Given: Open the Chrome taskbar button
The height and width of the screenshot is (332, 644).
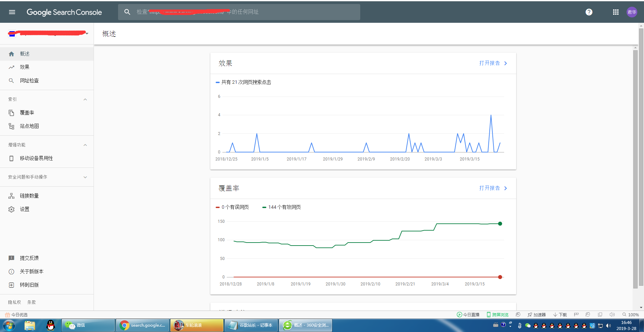Looking at the screenshot, I should click(143, 325).
